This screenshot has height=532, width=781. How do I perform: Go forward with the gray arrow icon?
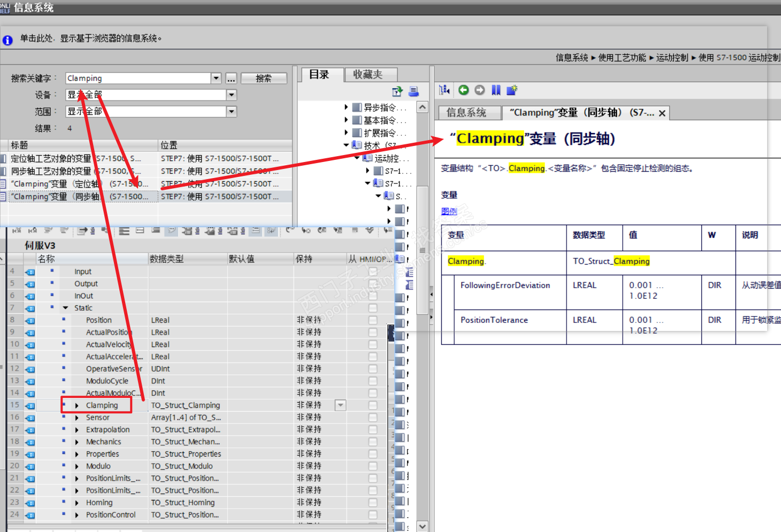(x=480, y=90)
